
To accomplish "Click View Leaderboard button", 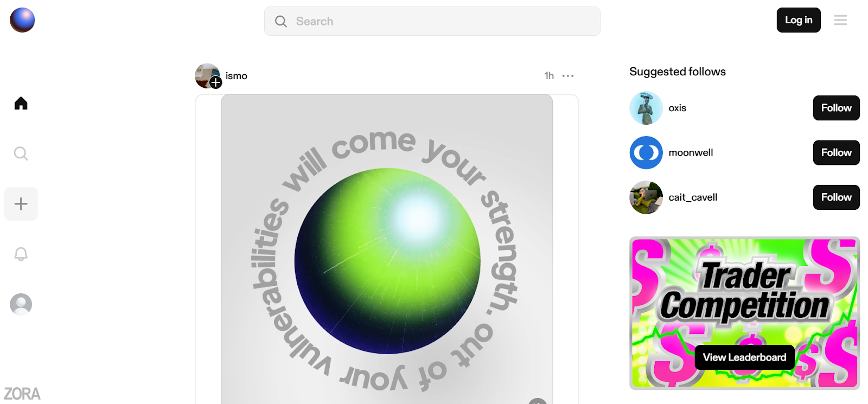I will (744, 357).
